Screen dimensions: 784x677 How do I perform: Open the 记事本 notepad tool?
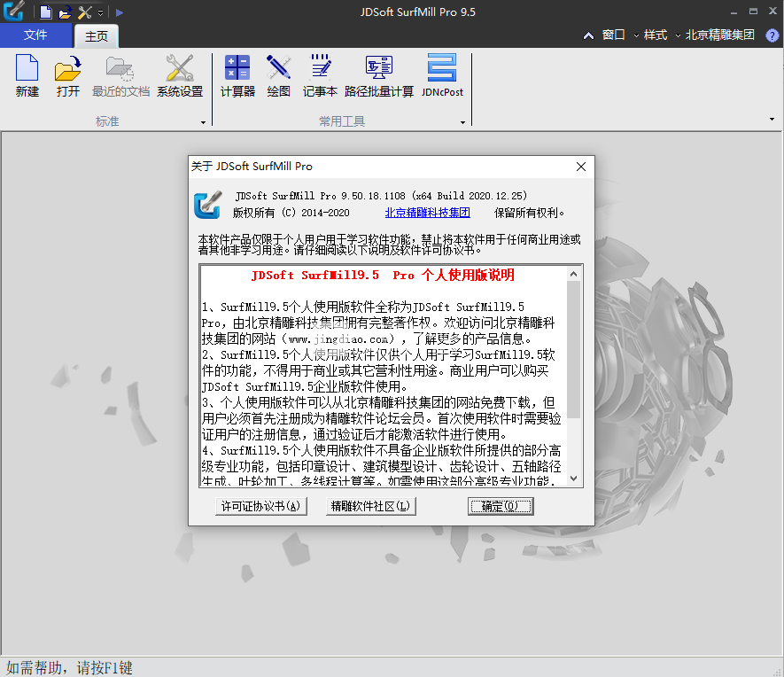point(320,76)
